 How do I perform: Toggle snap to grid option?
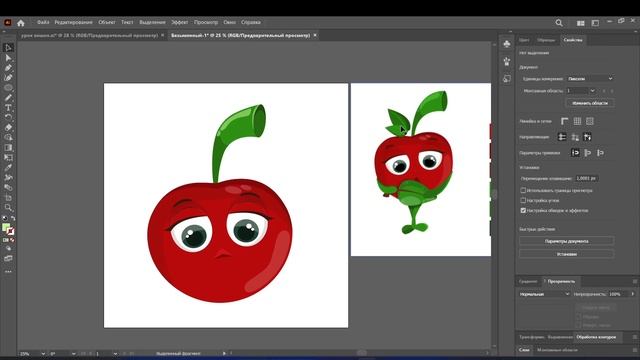pos(600,153)
